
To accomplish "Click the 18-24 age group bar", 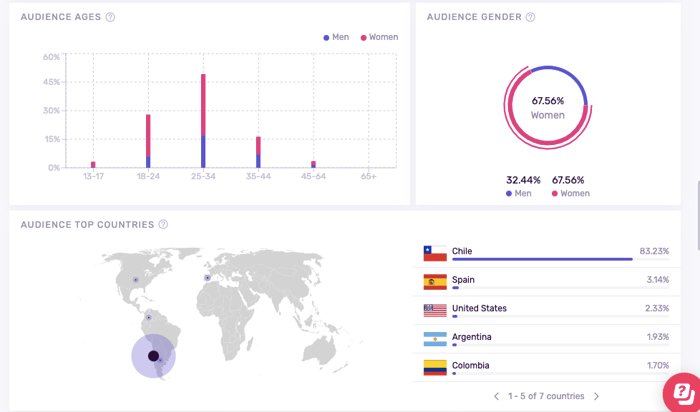I will (148, 140).
